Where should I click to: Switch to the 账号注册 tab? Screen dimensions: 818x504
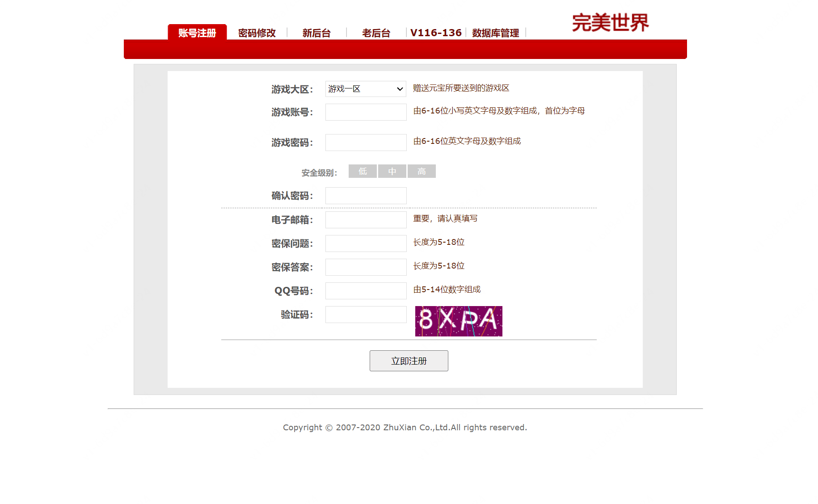[197, 33]
